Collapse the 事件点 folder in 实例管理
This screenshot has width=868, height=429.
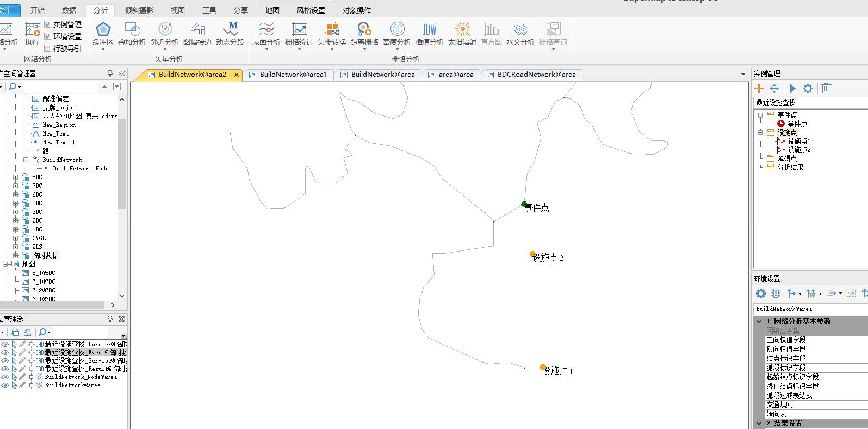pyautogui.click(x=761, y=115)
